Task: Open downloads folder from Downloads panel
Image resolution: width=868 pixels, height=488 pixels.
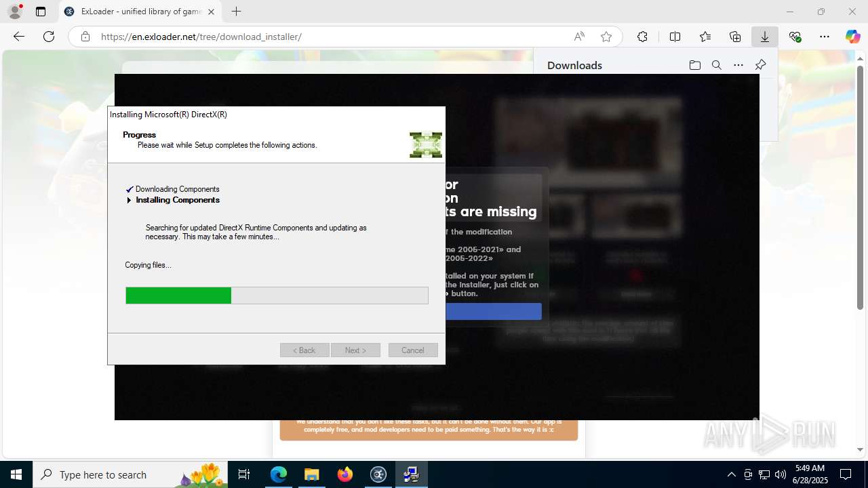Action: click(694, 65)
